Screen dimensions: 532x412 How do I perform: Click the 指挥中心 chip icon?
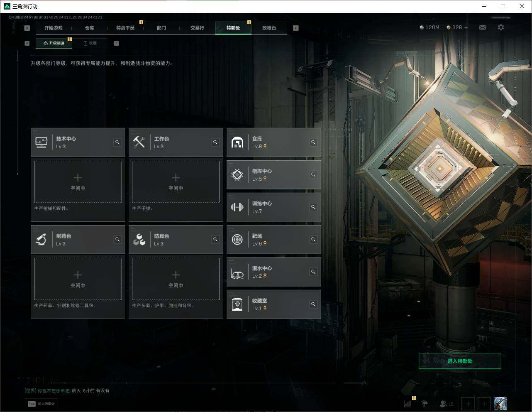[237, 175]
